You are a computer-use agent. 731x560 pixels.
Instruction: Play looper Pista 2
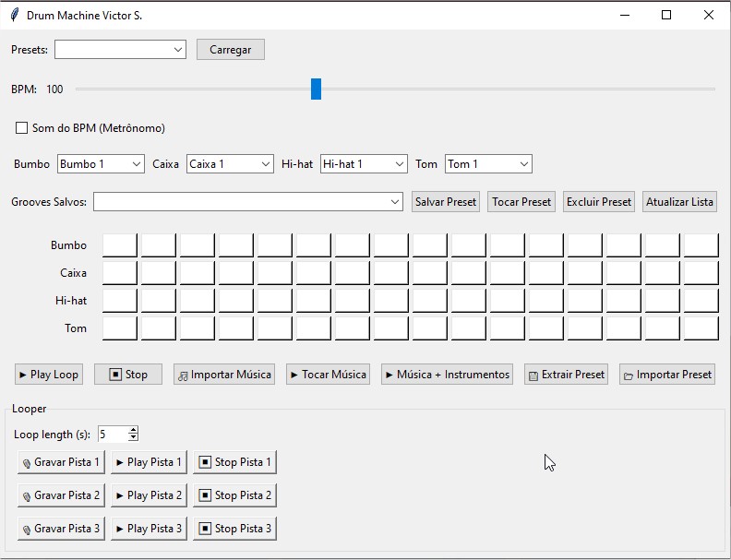[149, 495]
